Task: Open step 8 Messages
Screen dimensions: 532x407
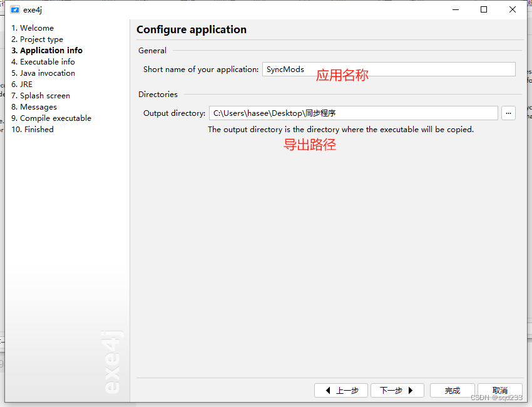Action: pyautogui.click(x=34, y=107)
